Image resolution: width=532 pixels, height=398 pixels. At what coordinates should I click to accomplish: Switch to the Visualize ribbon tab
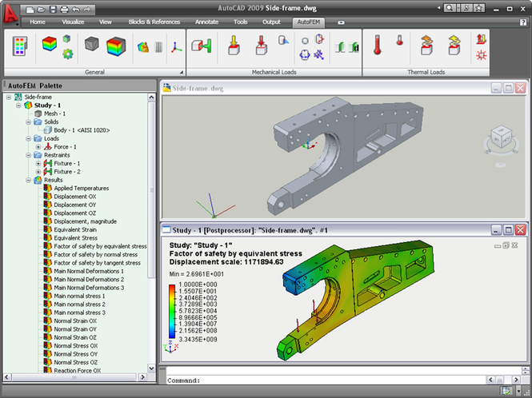(x=73, y=22)
